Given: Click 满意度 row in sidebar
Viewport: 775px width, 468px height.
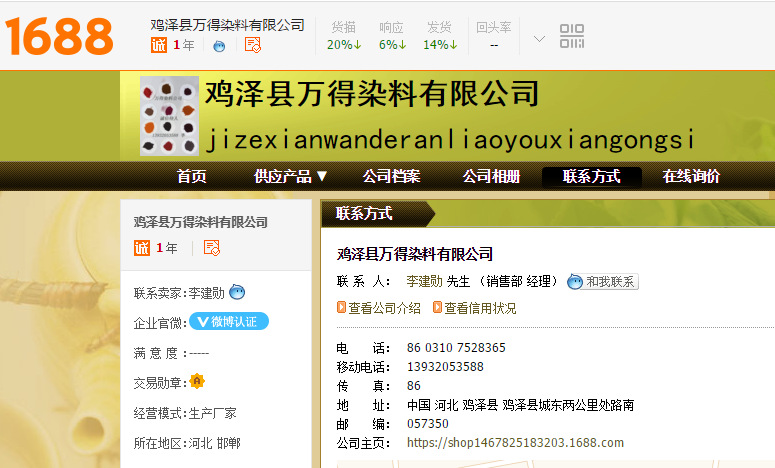Looking at the screenshot, I should 172,353.
